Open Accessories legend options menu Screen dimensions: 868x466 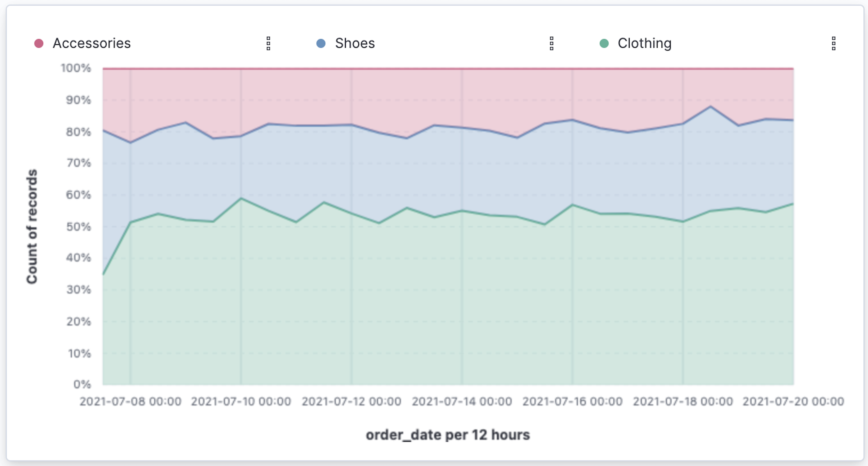(x=268, y=43)
